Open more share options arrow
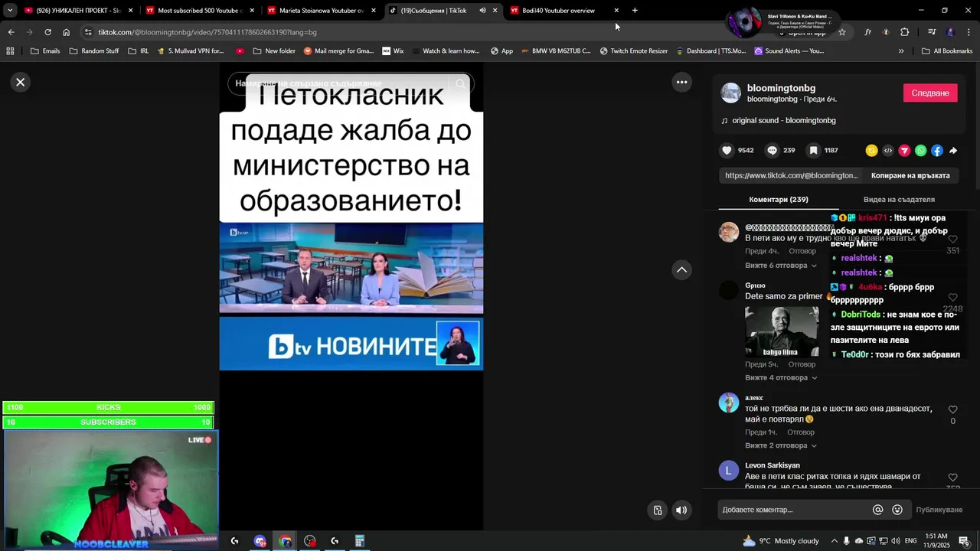The height and width of the screenshot is (551, 980). click(x=953, y=151)
